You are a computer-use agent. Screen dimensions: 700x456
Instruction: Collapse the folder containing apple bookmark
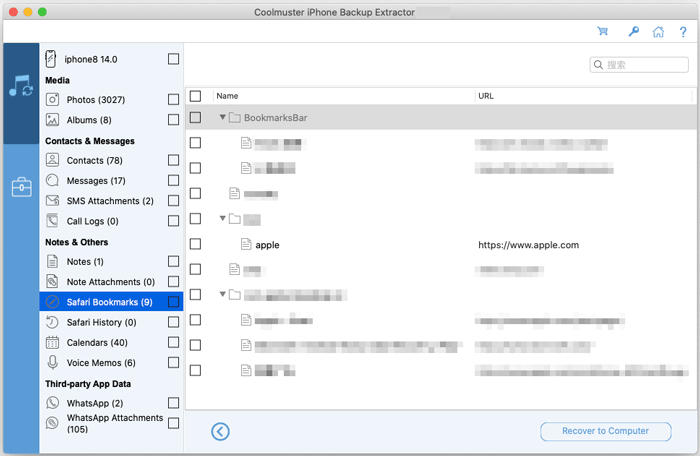pos(222,218)
